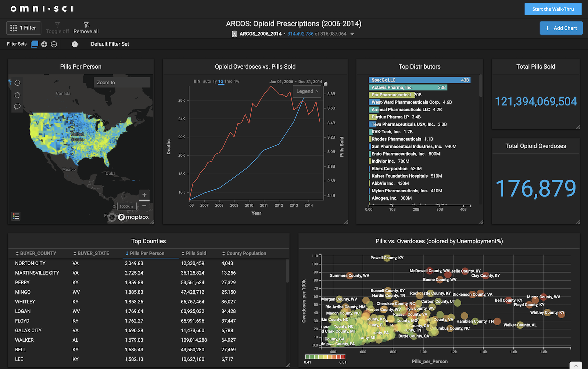The height and width of the screenshot is (369, 588).
Task: Sort by Pills Sold column
Action: click(194, 253)
